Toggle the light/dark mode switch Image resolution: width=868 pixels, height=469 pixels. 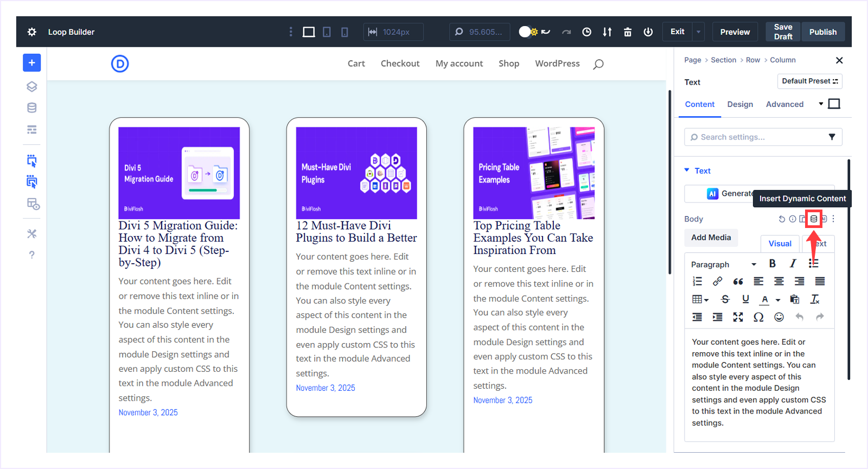point(528,32)
